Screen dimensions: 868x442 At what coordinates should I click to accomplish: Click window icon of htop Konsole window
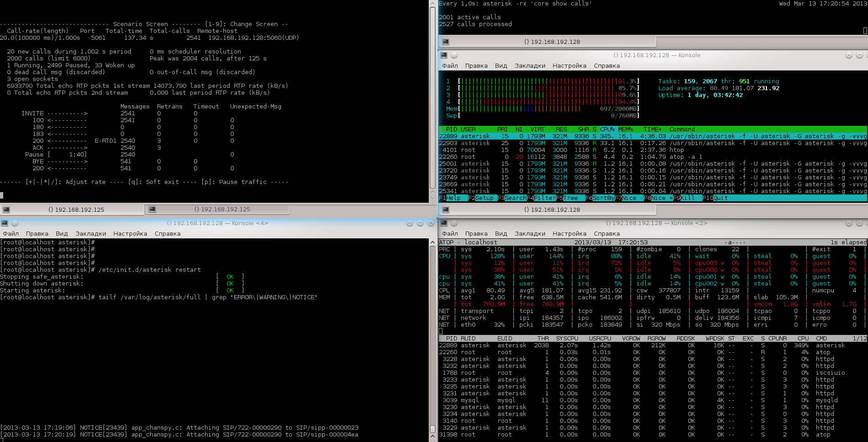(443, 55)
